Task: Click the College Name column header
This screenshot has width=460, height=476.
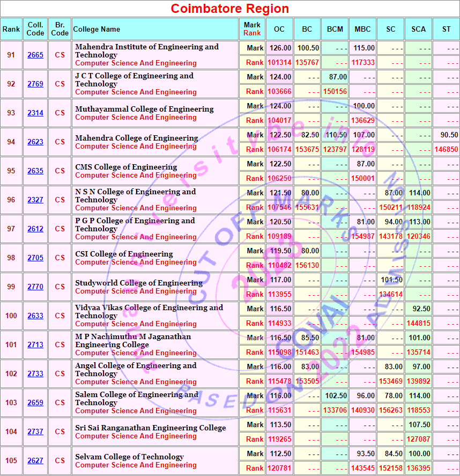Action: pos(97,29)
